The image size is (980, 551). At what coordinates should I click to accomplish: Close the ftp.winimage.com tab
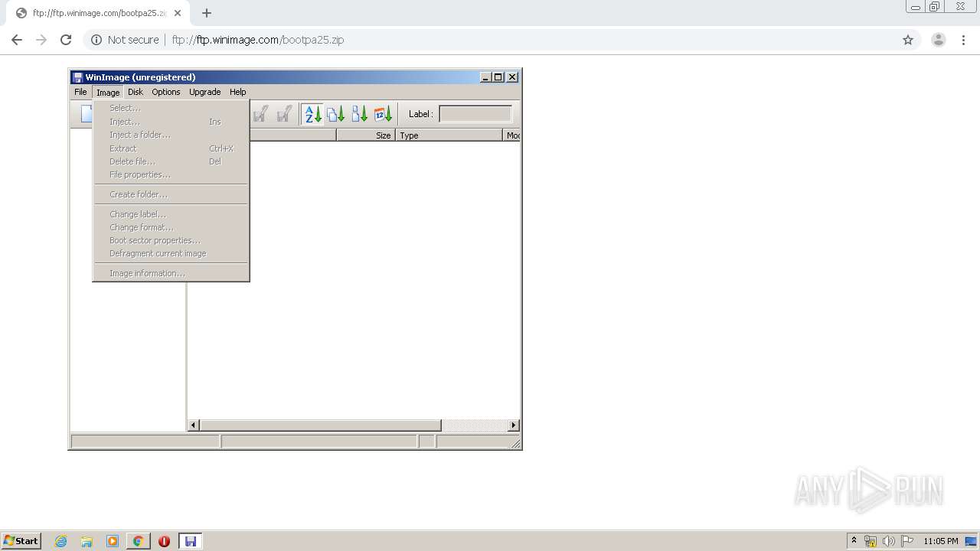click(177, 13)
